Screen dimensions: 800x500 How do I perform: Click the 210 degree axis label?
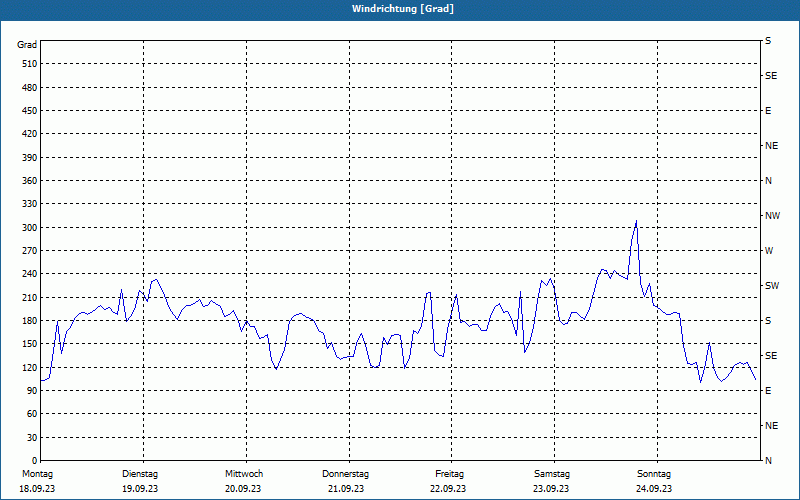30,297
